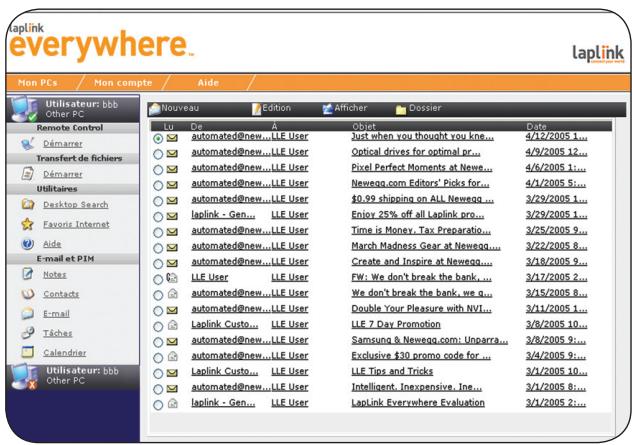Open the Mon PCs tab

click(38, 83)
